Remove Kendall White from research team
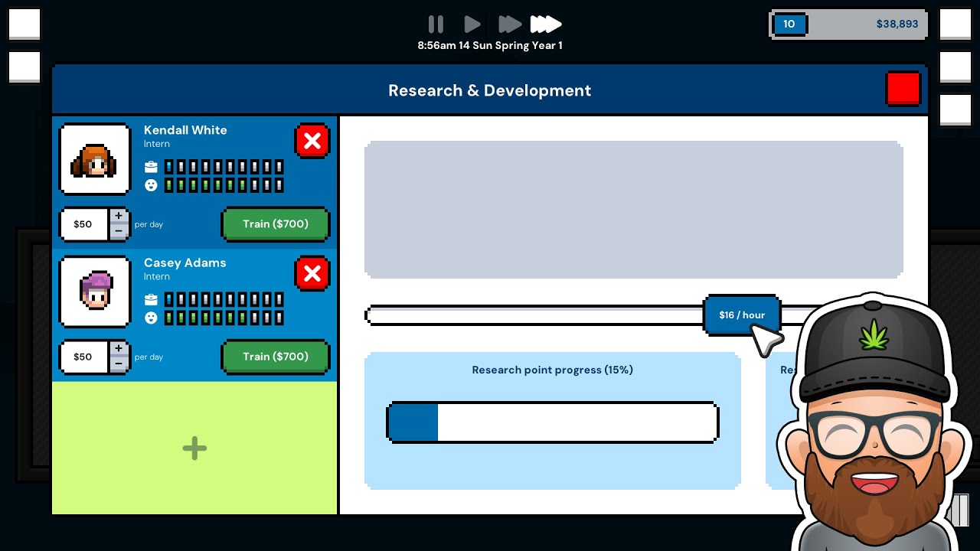 pyautogui.click(x=312, y=142)
